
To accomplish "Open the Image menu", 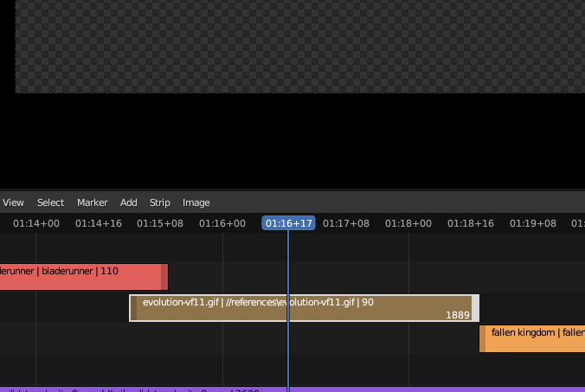I will pos(196,202).
